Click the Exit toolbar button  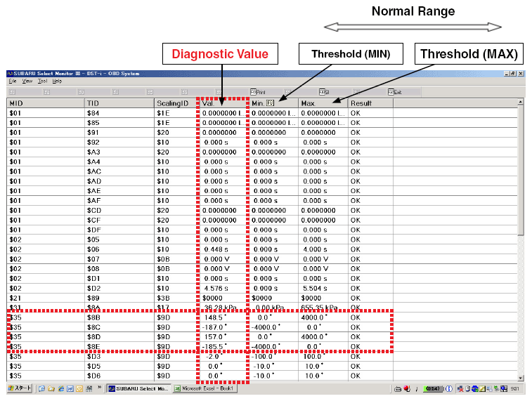coord(394,92)
